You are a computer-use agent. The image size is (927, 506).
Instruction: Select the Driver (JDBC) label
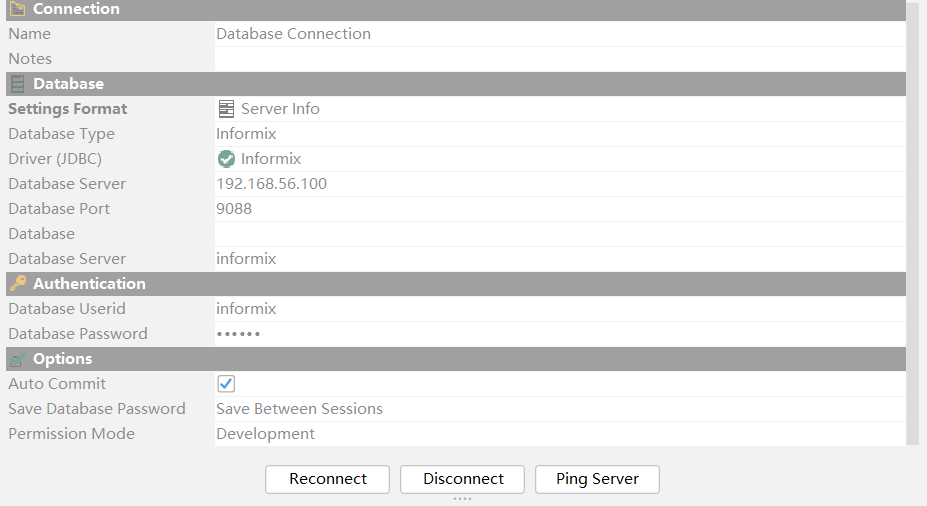(x=55, y=159)
